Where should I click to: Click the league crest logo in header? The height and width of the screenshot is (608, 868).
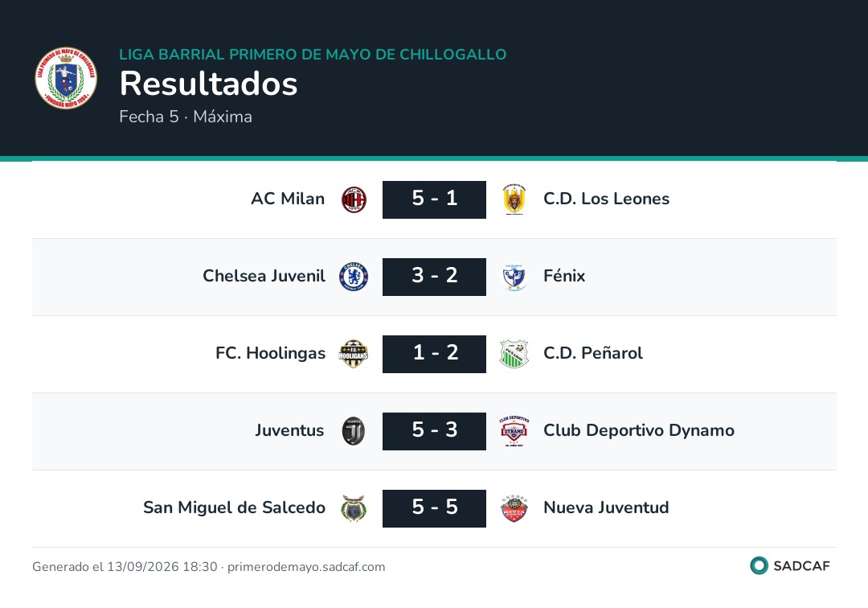coord(66,78)
